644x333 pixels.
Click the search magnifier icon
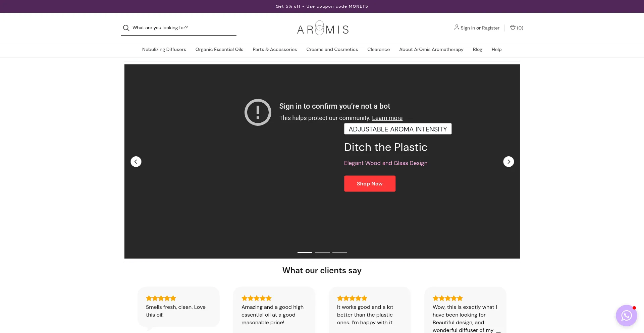click(126, 28)
